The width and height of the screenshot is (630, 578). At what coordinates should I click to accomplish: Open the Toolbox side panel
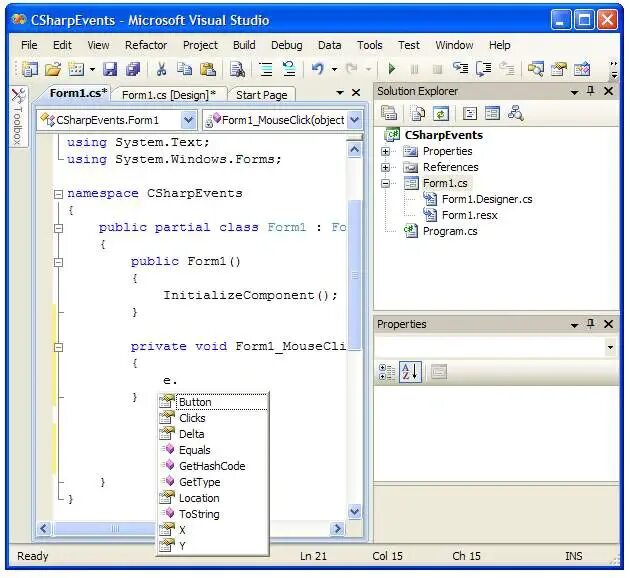(18, 116)
